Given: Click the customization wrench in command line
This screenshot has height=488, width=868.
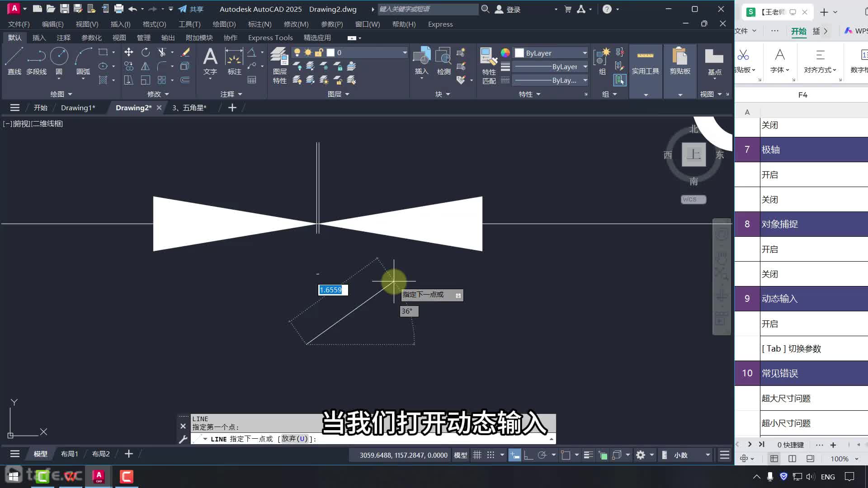Looking at the screenshot, I should (x=183, y=439).
